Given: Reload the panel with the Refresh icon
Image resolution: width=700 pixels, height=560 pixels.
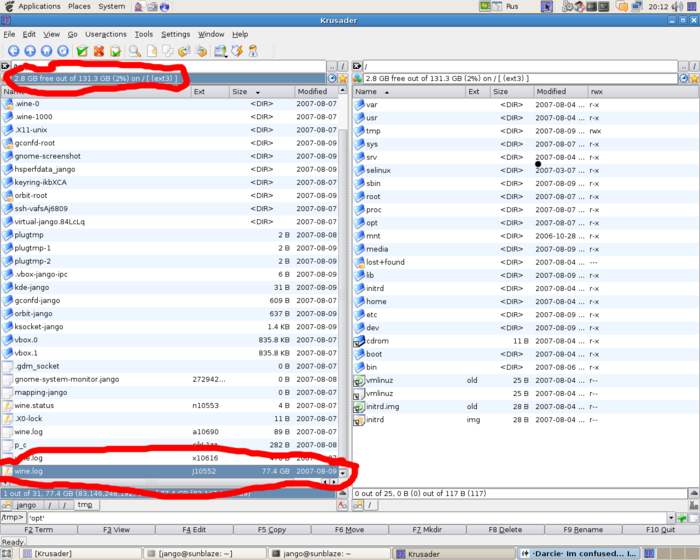Looking at the screenshot, I should (63, 51).
